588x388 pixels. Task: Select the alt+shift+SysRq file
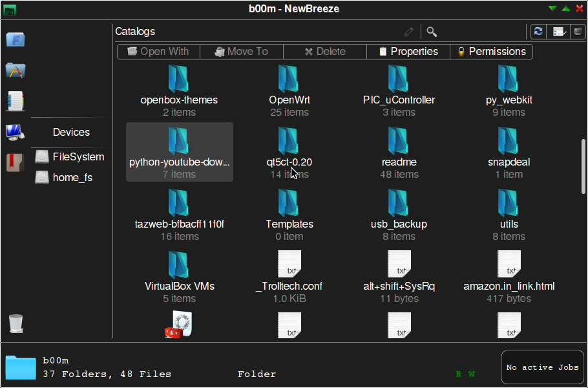click(x=399, y=276)
